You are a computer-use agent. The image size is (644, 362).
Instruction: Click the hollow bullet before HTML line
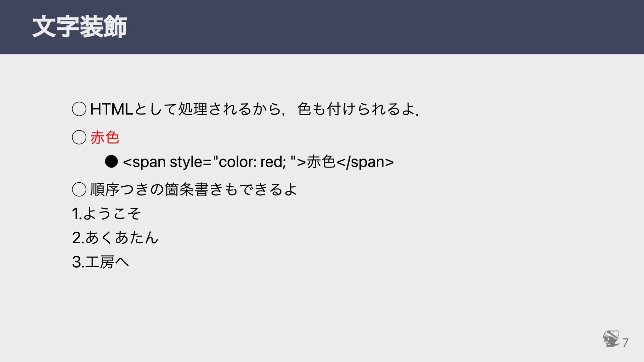(79, 109)
